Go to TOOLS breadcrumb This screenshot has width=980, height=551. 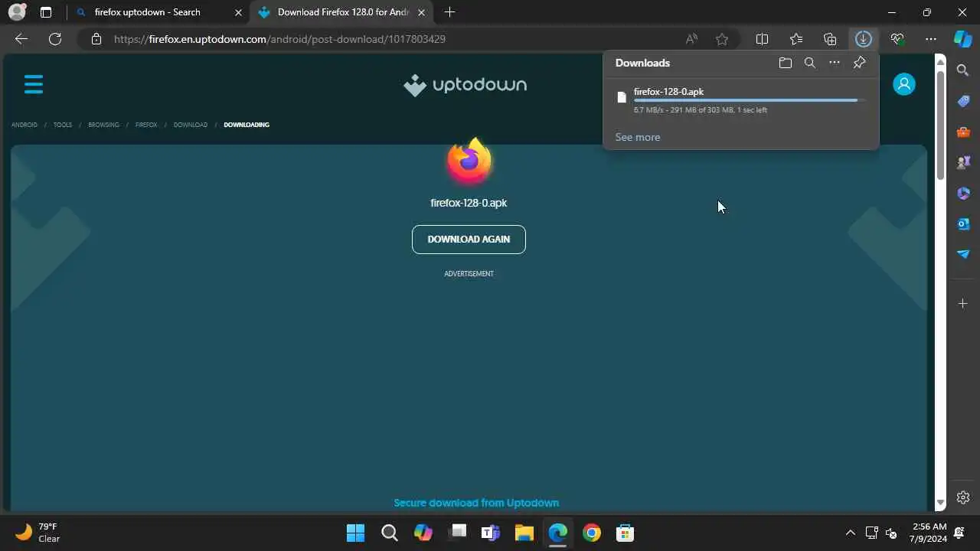[x=63, y=125]
